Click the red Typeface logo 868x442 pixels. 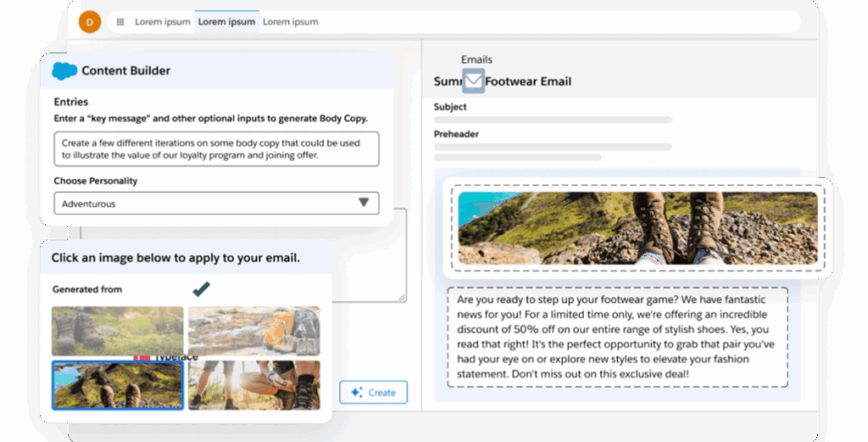pyautogui.click(x=141, y=357)
